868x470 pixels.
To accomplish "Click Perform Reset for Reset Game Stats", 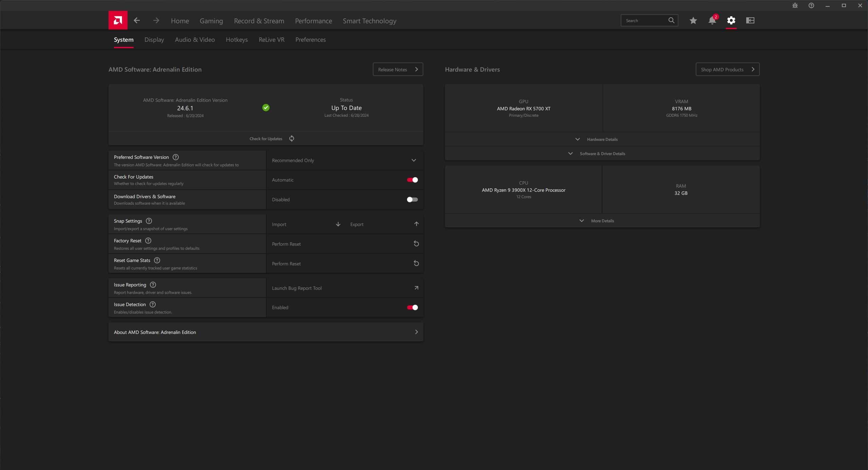I will [345, 264].
